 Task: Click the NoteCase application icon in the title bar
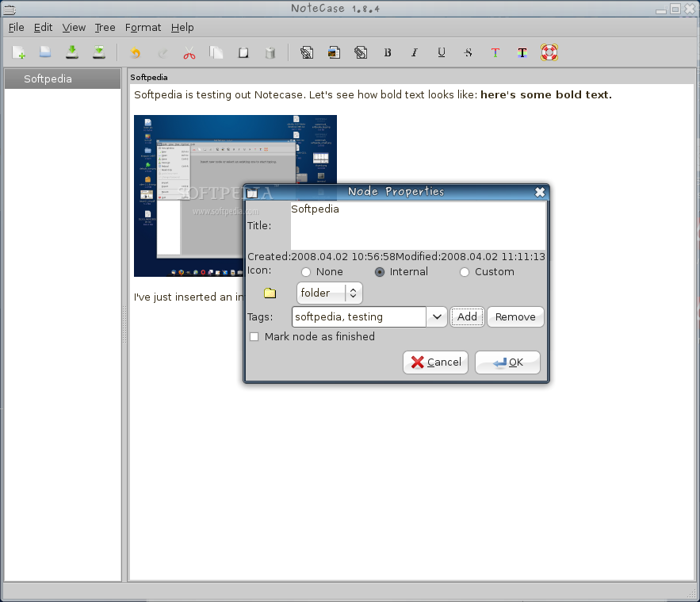click(10, 9)
